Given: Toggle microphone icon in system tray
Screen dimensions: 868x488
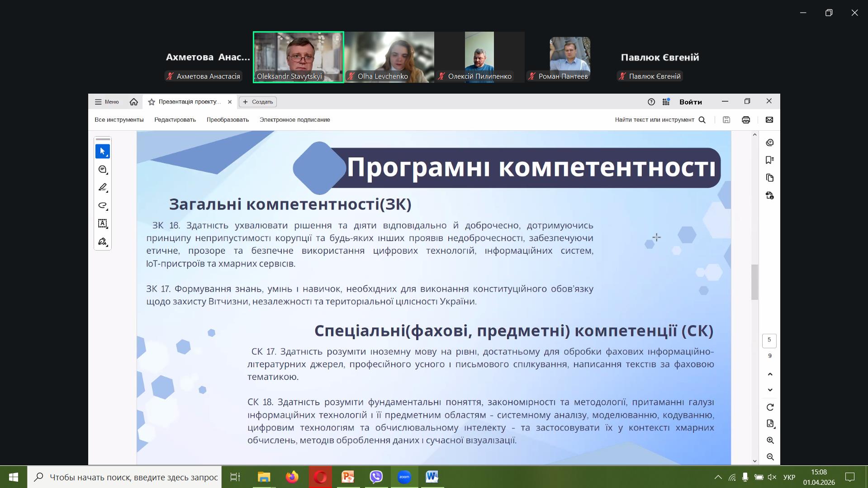Looking at the screenshot, I should tap(745, 477).
